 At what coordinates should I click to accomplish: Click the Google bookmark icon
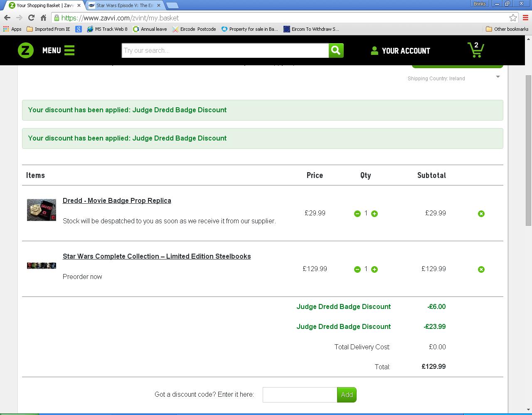79,29
